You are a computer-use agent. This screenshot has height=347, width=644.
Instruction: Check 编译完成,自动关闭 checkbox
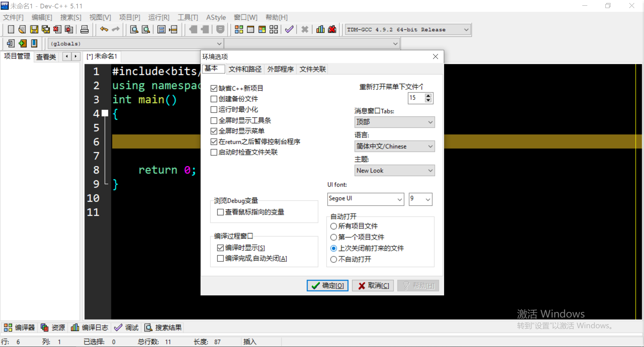pos(220,258)
